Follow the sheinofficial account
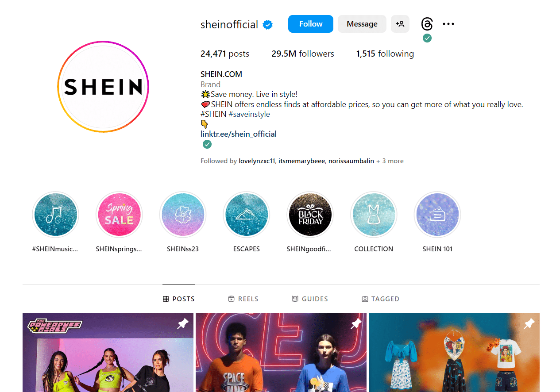 [311, 24]
